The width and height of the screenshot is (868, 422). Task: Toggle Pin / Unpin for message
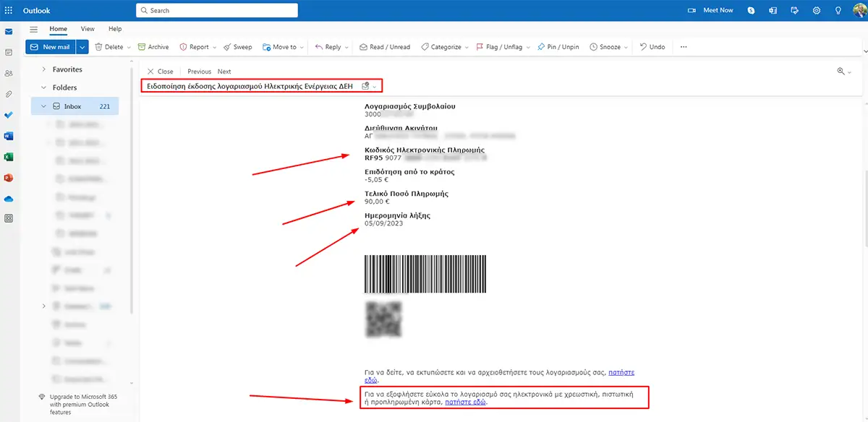(x=558, y=47)
